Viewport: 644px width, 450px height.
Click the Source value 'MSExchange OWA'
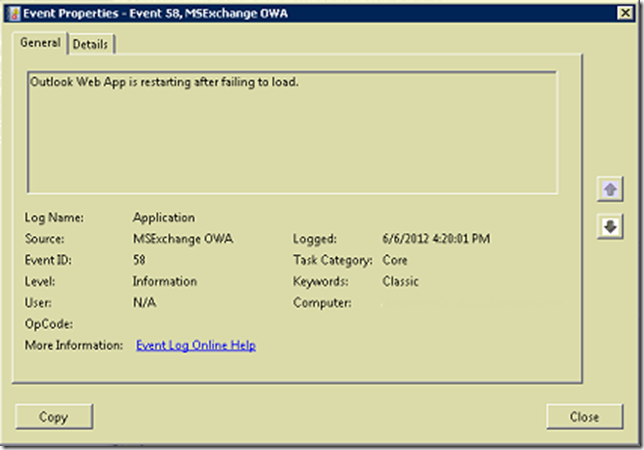(x=183, y=239)
